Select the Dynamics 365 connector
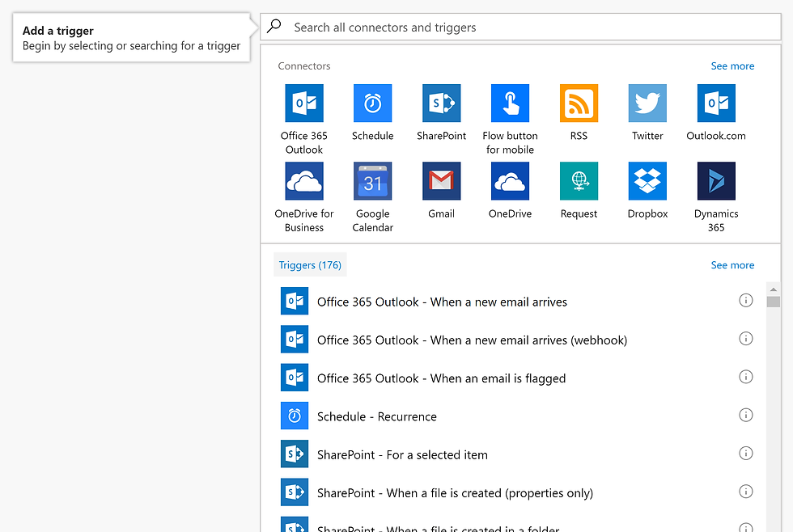The width and height of the screenshot is (793, 532). click(x=716, y=181)
